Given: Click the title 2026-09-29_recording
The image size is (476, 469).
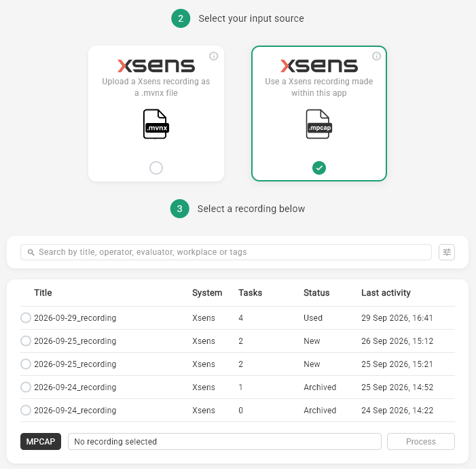Looking at the screenshot, I should point(75,317).
